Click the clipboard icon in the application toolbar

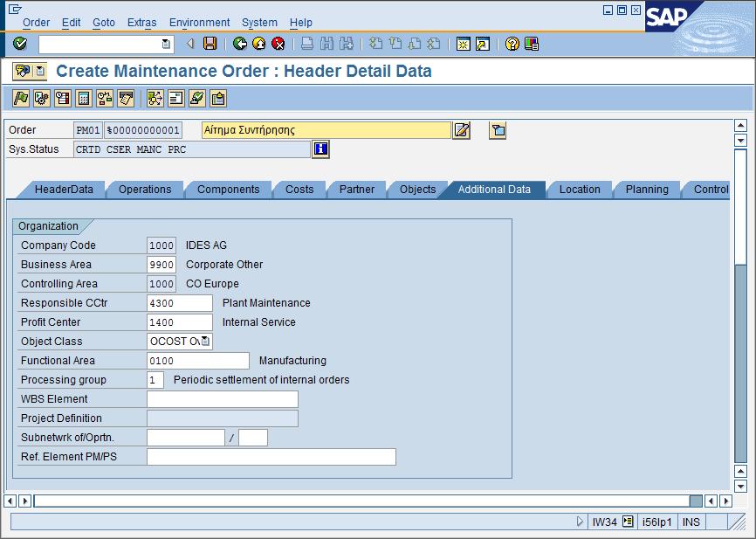click(x=218, y=99)
